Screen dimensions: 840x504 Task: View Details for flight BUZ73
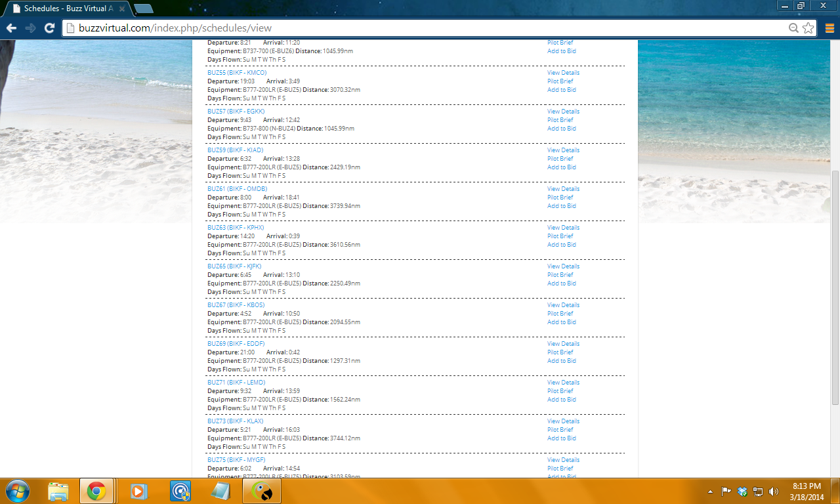[x=563, y=421]
